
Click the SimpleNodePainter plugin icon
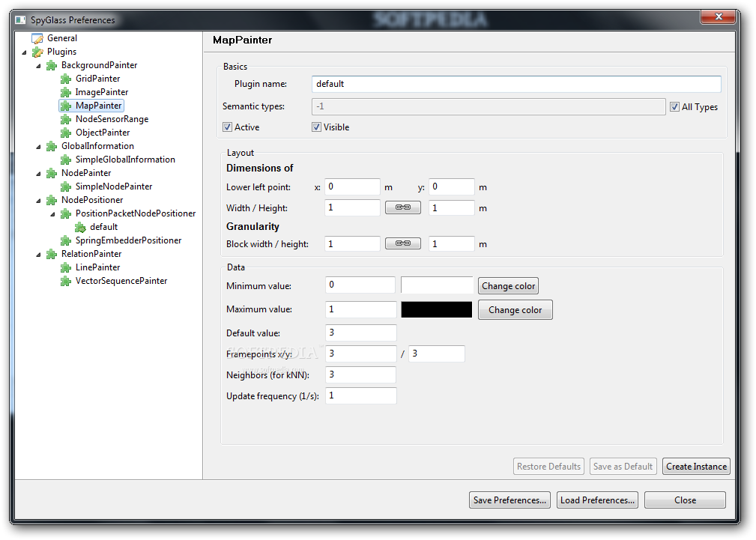[x=66, y=186]
